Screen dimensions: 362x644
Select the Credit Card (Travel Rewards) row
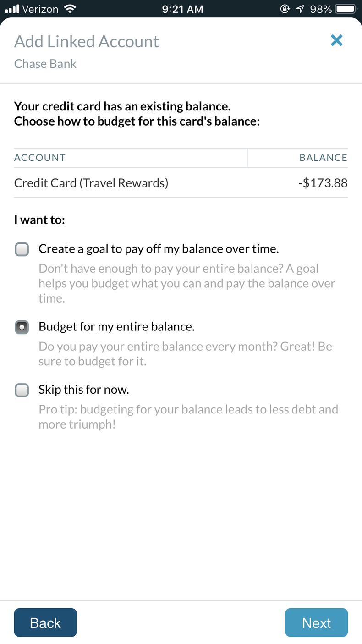[x=91, y=183]
